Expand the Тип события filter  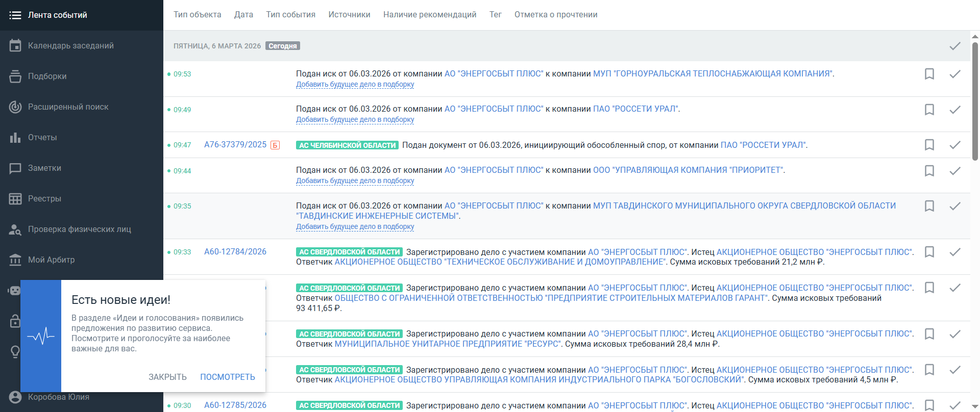pyautogui.click(x=290, y=15)
